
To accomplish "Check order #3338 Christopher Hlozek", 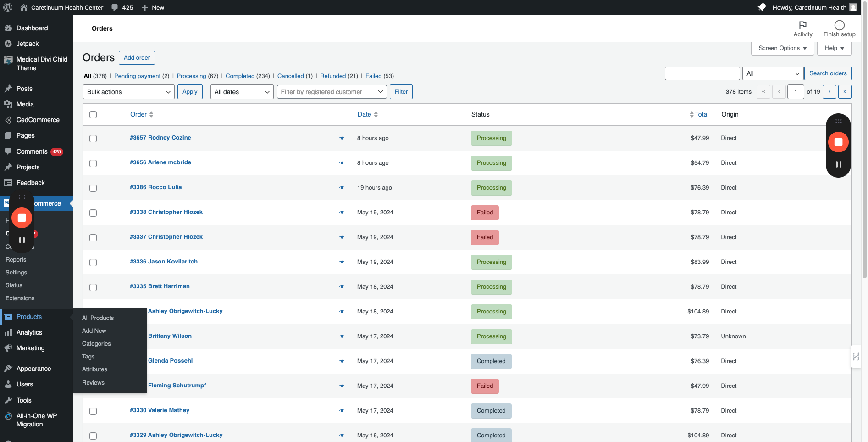I will pyautogui.click(x=93, y=213).
